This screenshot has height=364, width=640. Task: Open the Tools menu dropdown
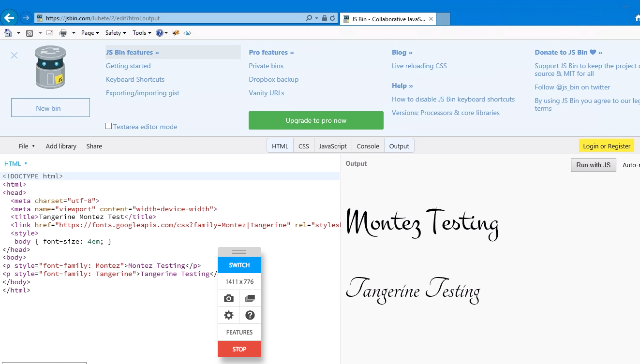point(142,33)
